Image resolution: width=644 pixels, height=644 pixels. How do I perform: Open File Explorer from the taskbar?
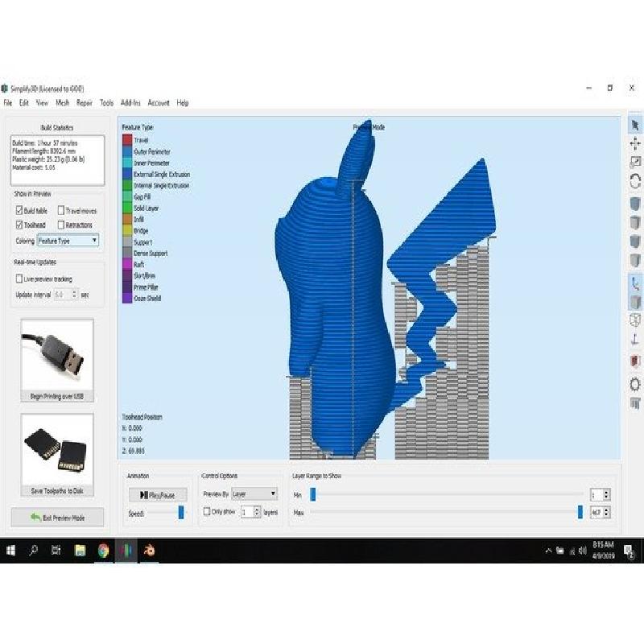pyautogui.click(x=80, y=551)
